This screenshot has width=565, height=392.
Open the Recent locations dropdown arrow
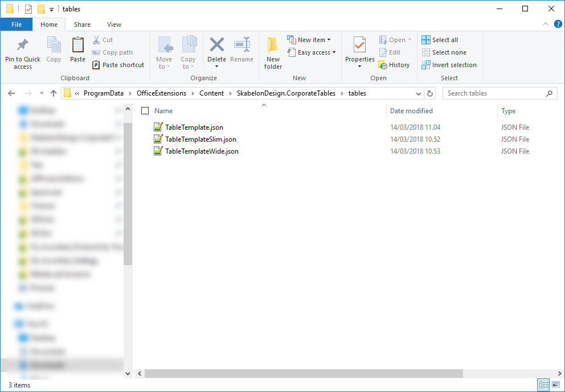[42, 93]
